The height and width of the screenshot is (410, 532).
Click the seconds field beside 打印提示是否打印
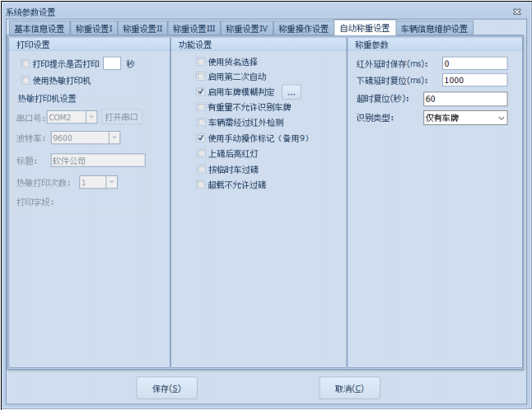(112, 63)
